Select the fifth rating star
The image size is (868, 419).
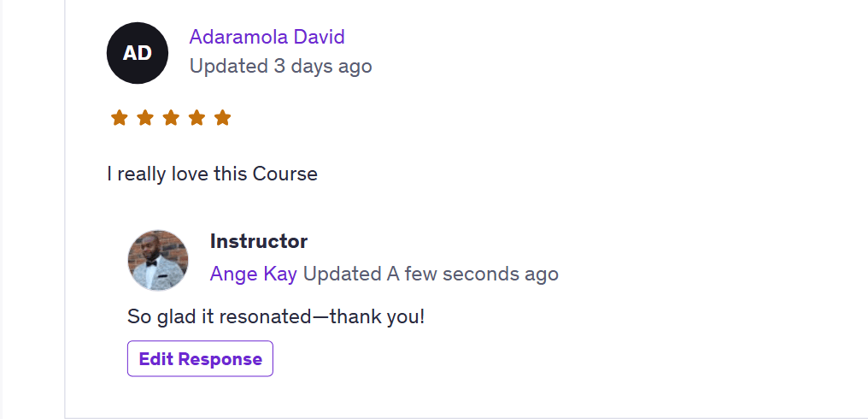click(x=223, y=118)
